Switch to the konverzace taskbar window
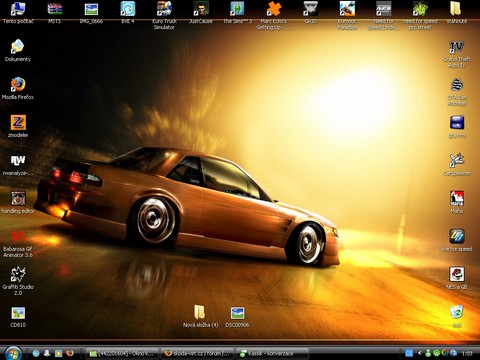Viewport: 480px width, 360px height. click(x=273, y=353)
